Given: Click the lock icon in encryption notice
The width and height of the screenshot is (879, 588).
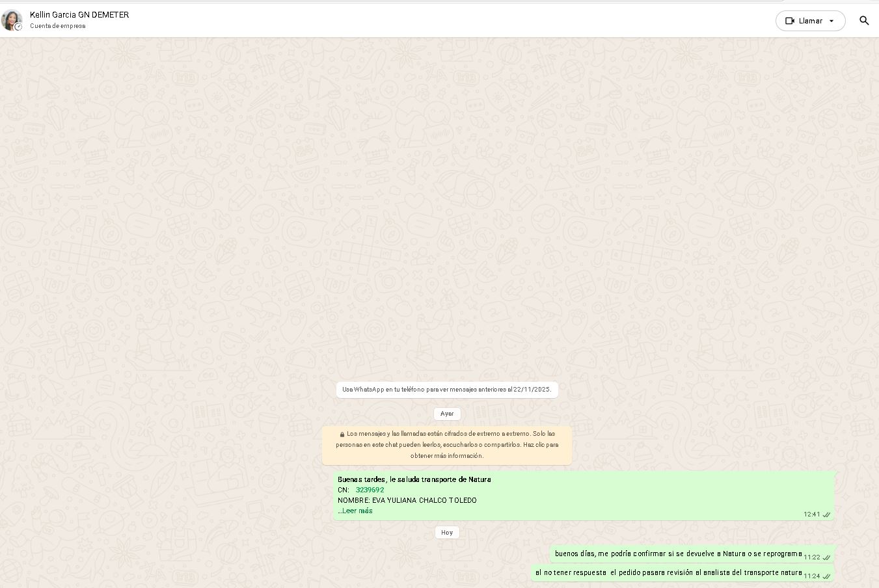Looking at the screenshot, I should pyautogui.click(x=342, y=434).
